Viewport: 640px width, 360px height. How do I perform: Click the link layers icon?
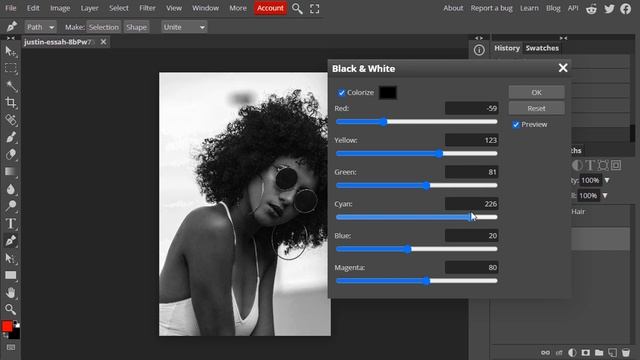[x=545, y=352]
